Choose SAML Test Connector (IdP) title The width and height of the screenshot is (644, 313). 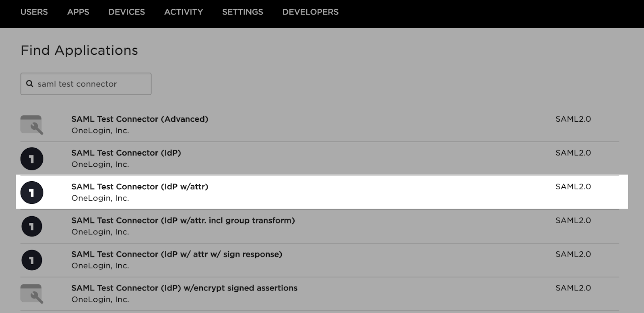click(126, 153)
